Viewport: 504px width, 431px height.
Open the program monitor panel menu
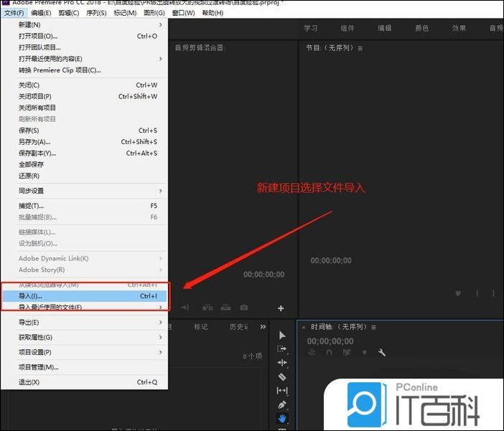(360, 49)
